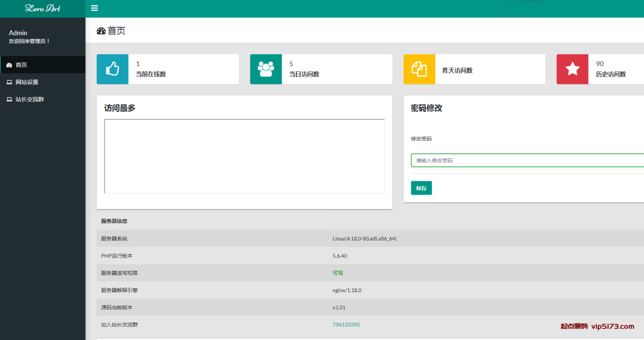Open 首页 in the sidebar
644x340 pixels.
click(x=21, y=65)
